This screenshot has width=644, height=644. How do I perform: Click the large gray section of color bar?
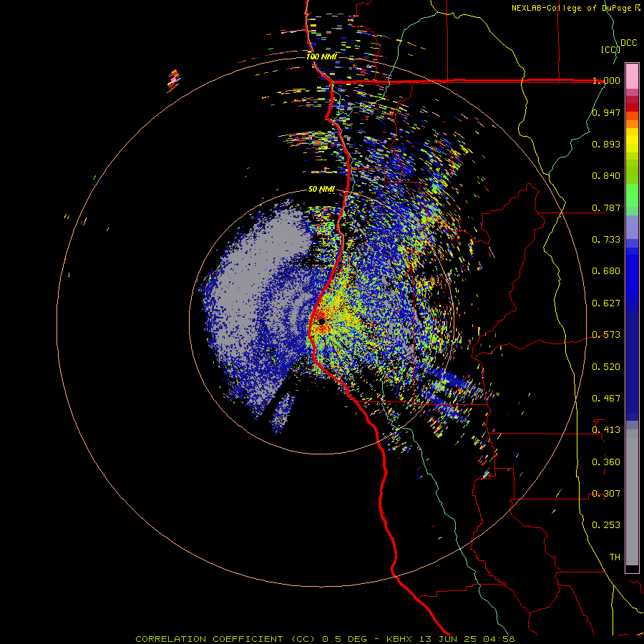[x=632, y=497]
